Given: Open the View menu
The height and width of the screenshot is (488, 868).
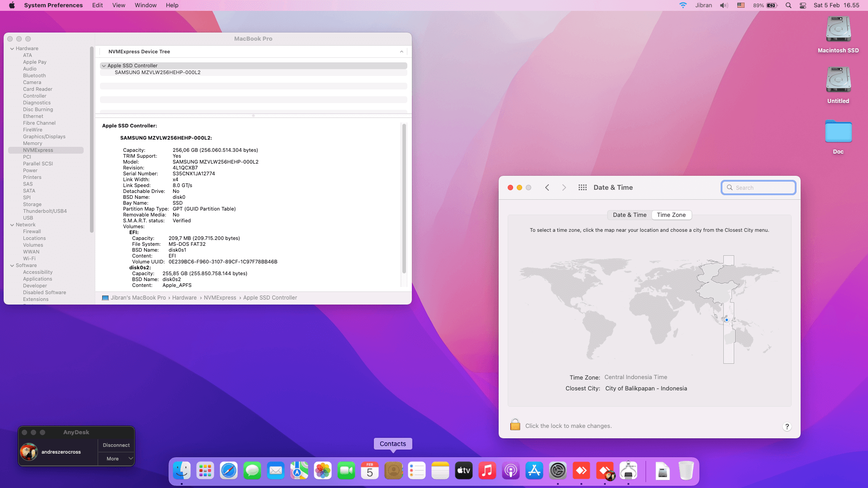Looking at the screenshot, I should point(119,5).
